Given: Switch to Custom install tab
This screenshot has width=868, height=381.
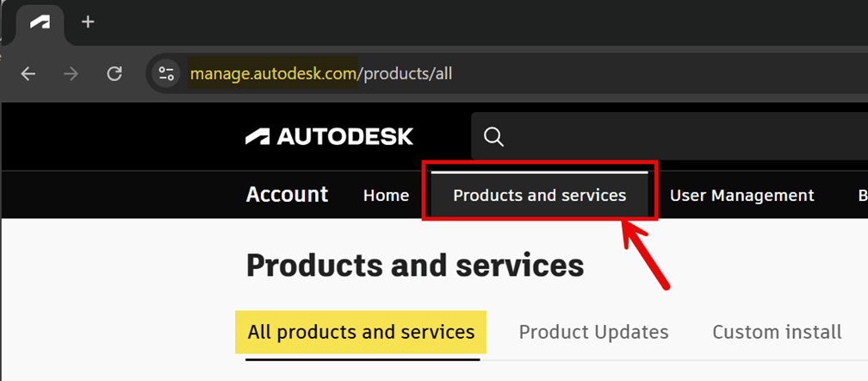Looking at the screenshot, I should (777, 332).
